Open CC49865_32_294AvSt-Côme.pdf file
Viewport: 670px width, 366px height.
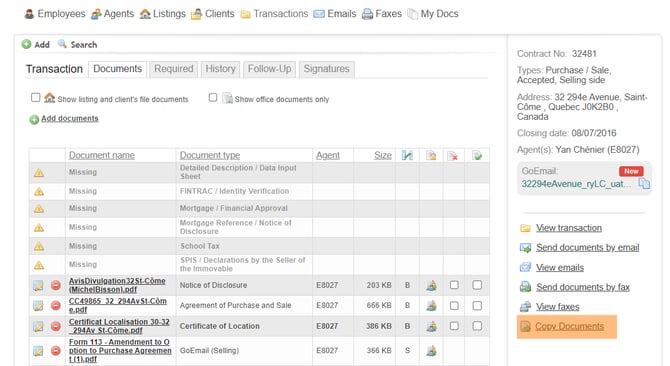(x=118, y=305)
